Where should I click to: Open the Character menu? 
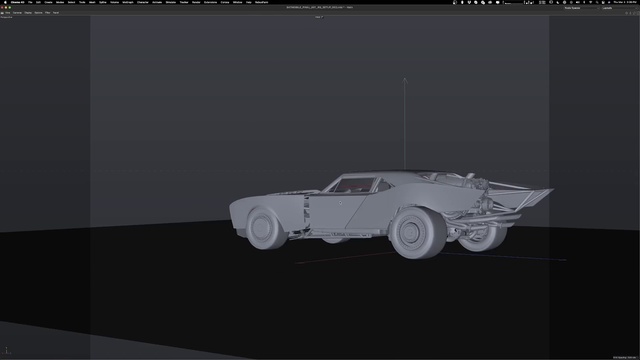pos(143,2)
